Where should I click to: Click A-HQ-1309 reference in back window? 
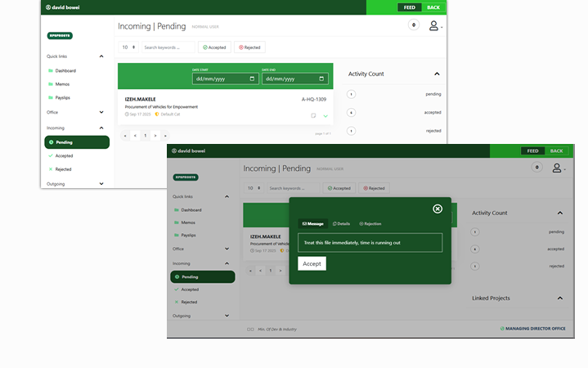click(314, 100)
